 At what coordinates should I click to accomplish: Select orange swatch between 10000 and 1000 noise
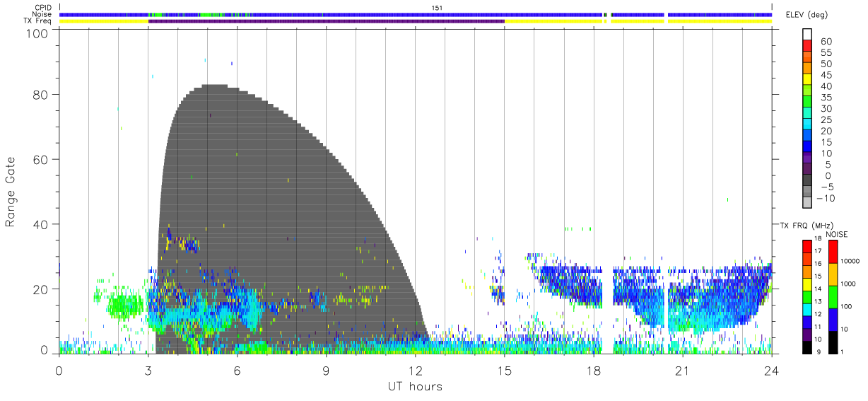[x=832, y=274]
